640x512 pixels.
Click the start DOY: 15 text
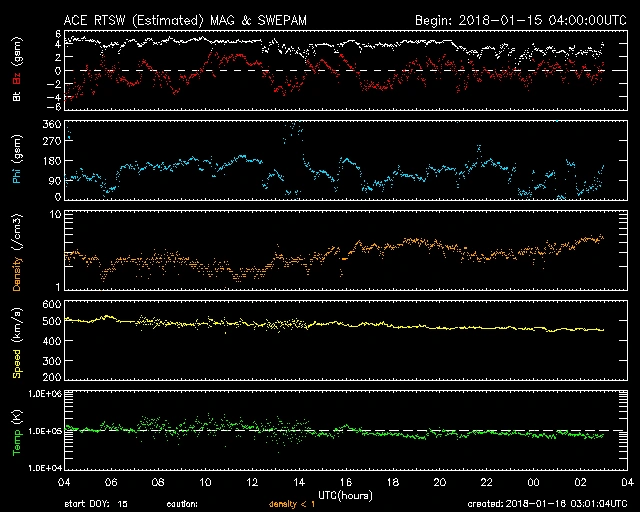[x=96, y=503]
